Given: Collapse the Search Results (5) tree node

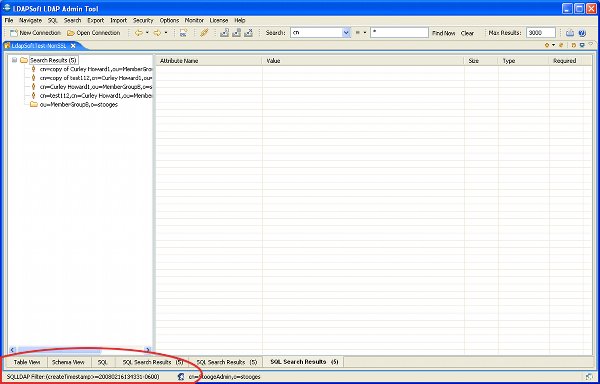Looking at the screenshot, I should click(15, 60).
